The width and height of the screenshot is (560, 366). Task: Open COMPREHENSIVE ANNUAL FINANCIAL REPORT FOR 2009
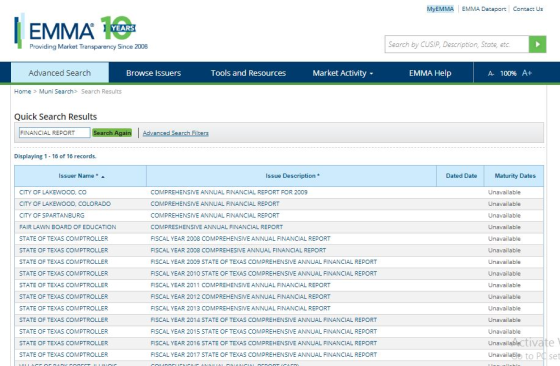click(229, 192)
